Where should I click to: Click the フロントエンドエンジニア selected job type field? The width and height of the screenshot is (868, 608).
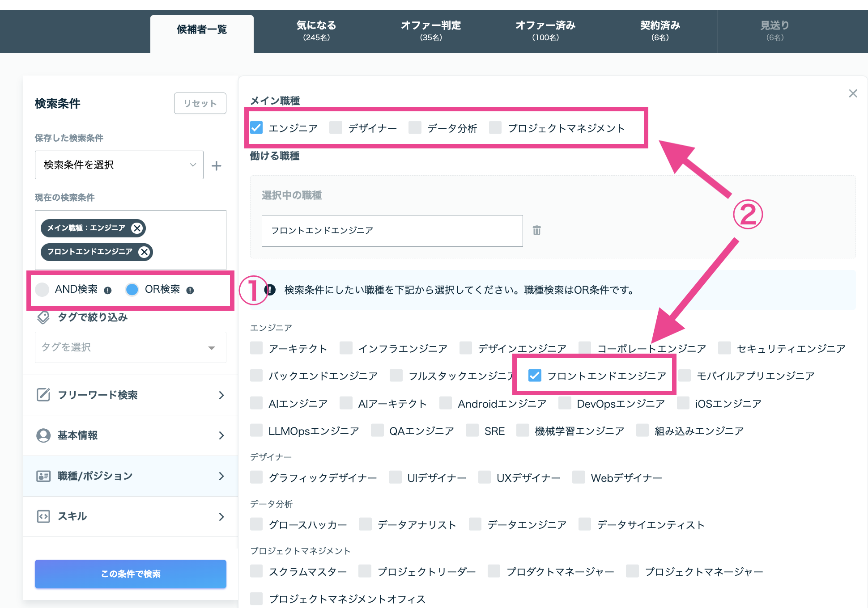pos(392,231)
